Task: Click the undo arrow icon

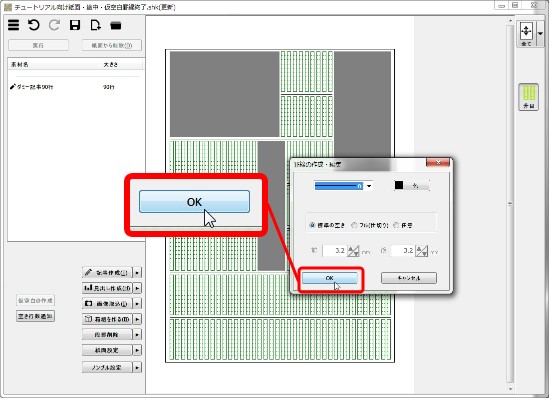Action: 34,25
